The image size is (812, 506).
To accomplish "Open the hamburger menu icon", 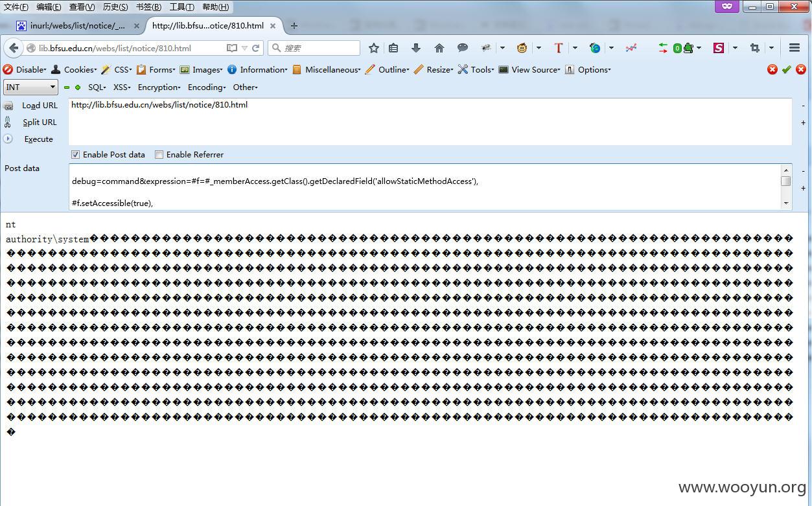I will click(795, 48).
